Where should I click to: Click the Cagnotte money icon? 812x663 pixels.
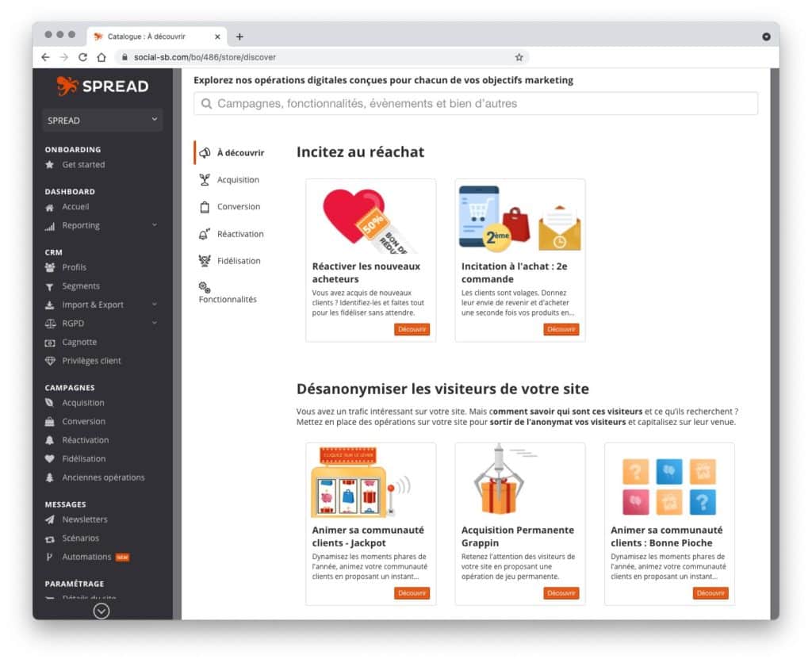(50, 343)
